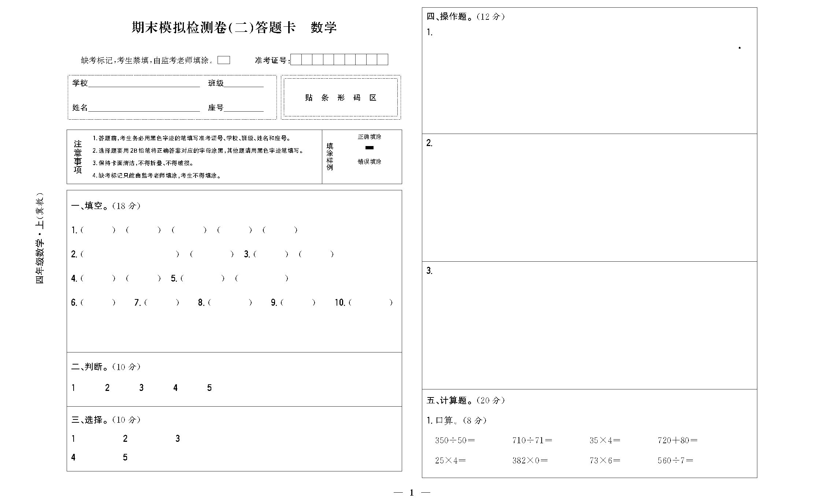Image resolution: width=824 pixels, height=504 pixels.
Task: Click the blank for fill-in question 7
Action: (162, 303)
